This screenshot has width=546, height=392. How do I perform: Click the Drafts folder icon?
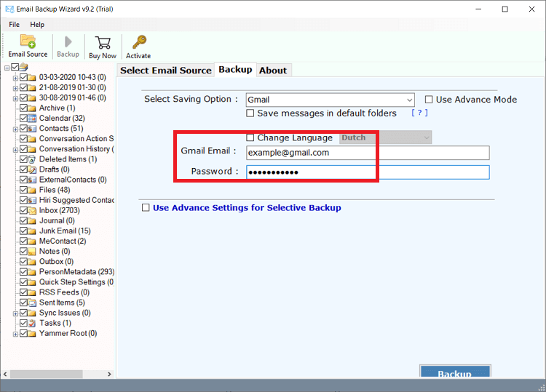pos(32,169)
